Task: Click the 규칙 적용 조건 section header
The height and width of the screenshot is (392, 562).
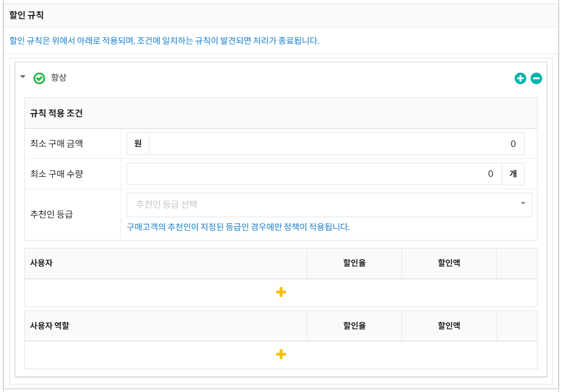Action: point(56,113)
